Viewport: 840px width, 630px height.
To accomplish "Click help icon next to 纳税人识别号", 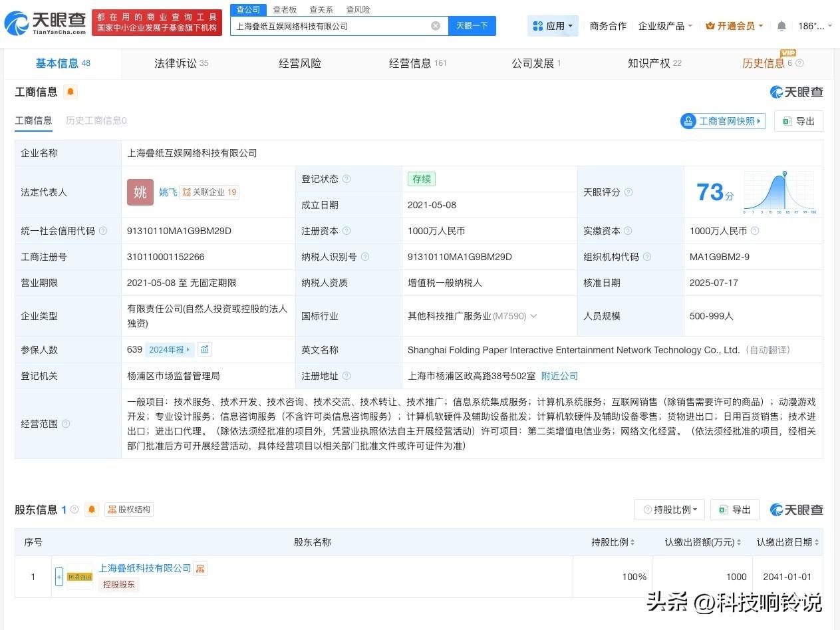I will point(364,257).
